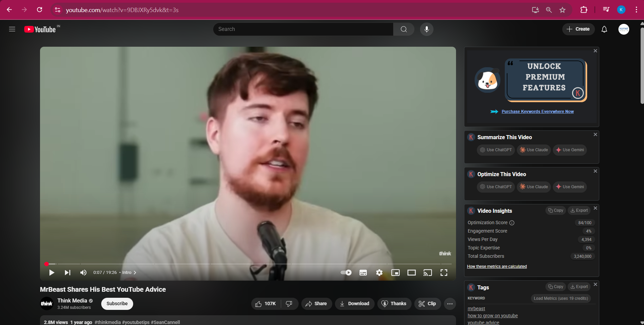Click the video progress bar scrubber
This screenshot has height=325, width=644.
(x=46, y=264)
